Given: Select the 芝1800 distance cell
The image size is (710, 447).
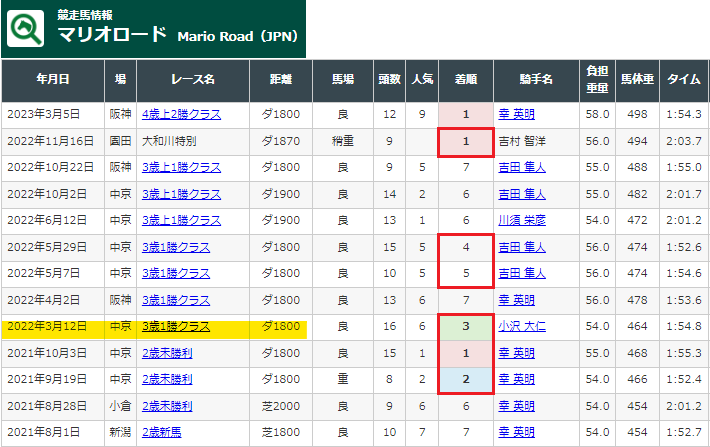Looking at the screenshot, I should [x=281, y=433].
